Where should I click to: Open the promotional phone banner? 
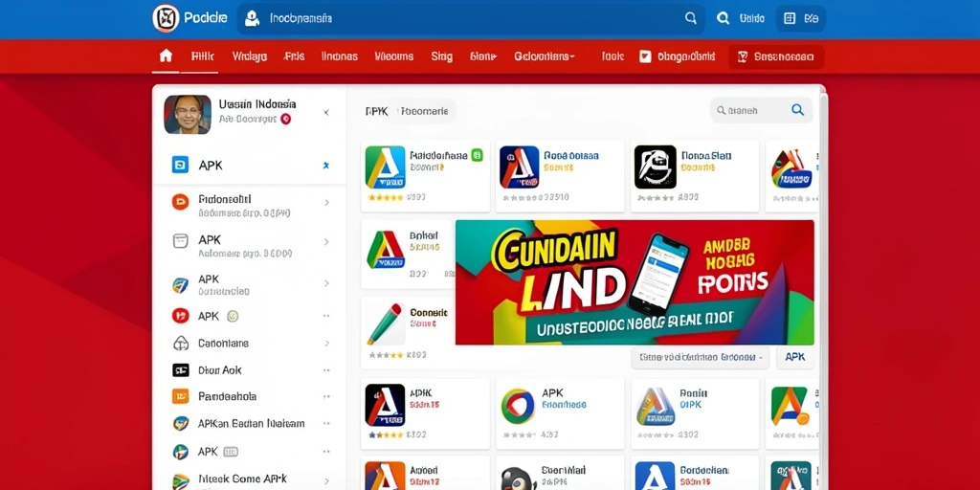(x=635, y=282)
